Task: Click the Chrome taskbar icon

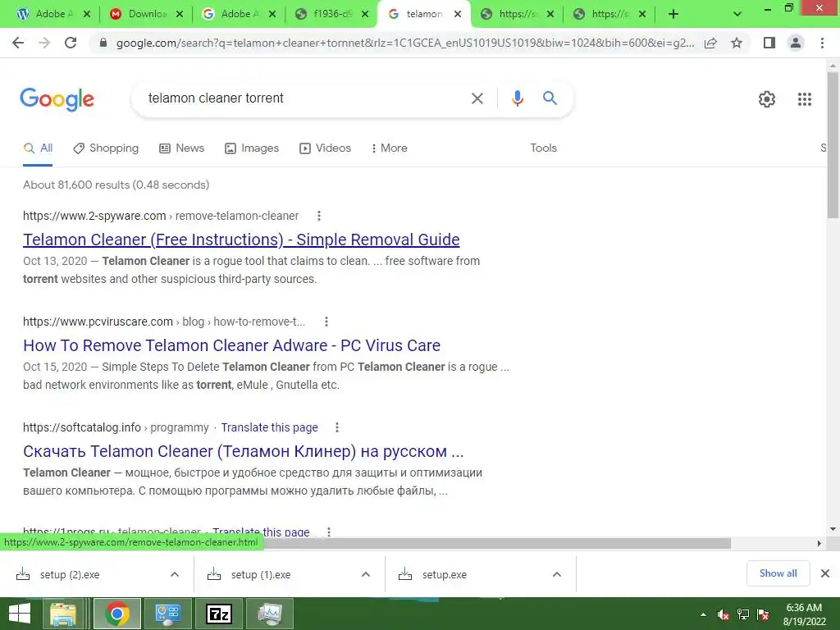Action: (117, 614)
